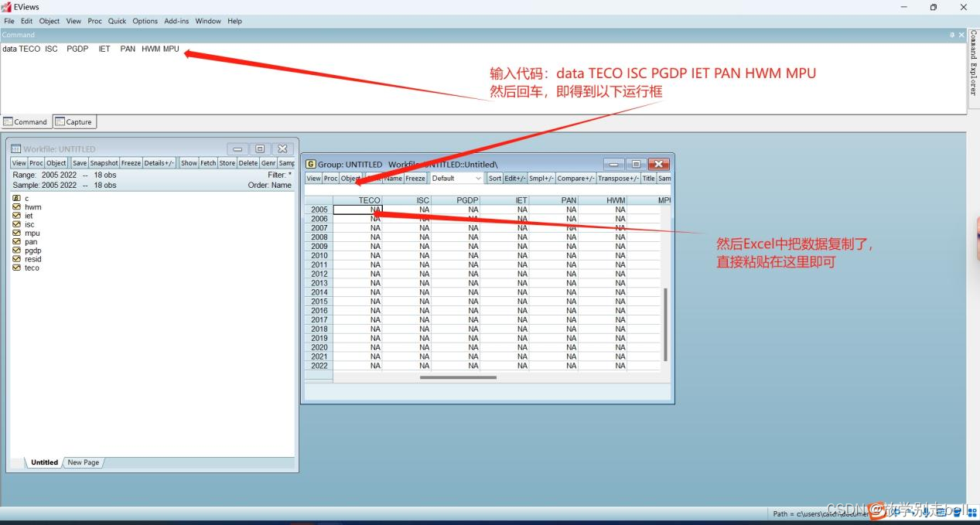The image size is (980, 525).
Task: Click Genr in the Workfile toolbar
Action: click(x=268, y=163)
